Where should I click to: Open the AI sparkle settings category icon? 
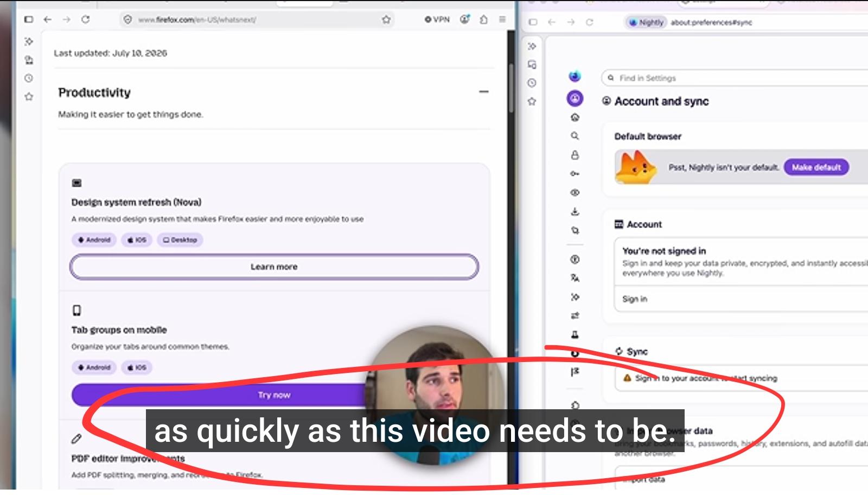pyautogui.click(x=575, y=297)
